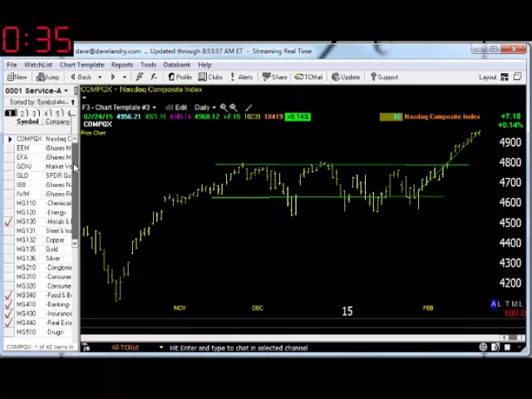
Task: Expand the arrow below the COMPQX title
Action: [84, 98]
